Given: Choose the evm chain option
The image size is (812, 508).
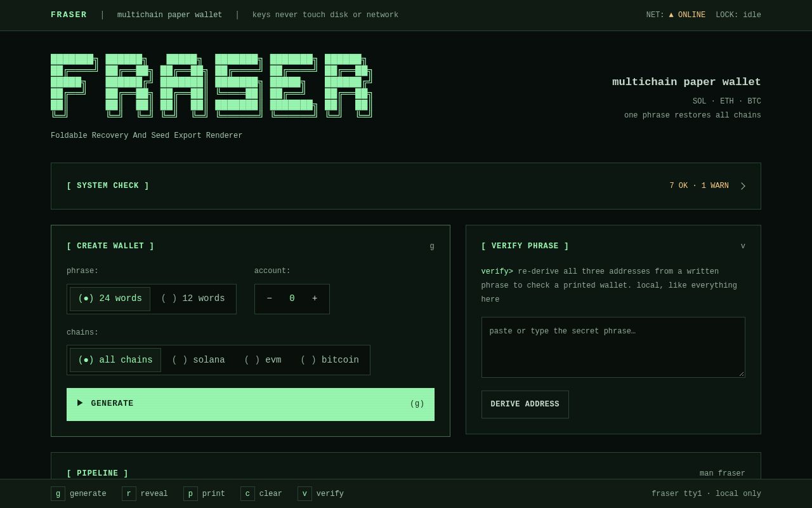Looking at the screenshot, I should pos(263,360).
